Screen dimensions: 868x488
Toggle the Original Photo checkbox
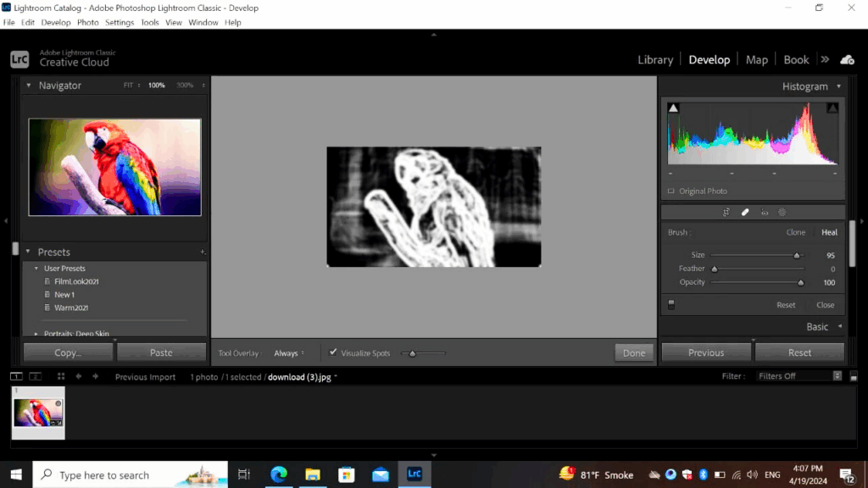(671, 191)
